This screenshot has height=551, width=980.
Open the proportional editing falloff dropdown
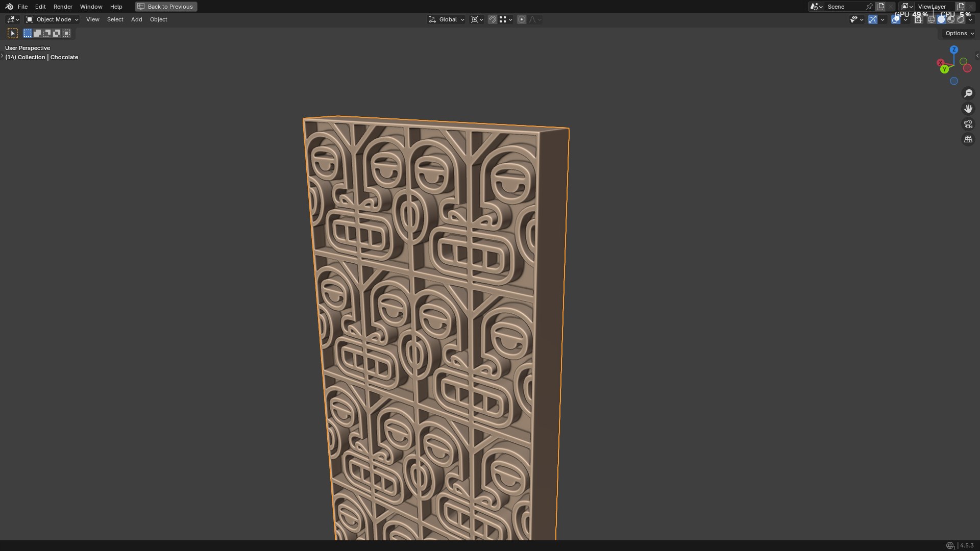[x=535, y=19]
